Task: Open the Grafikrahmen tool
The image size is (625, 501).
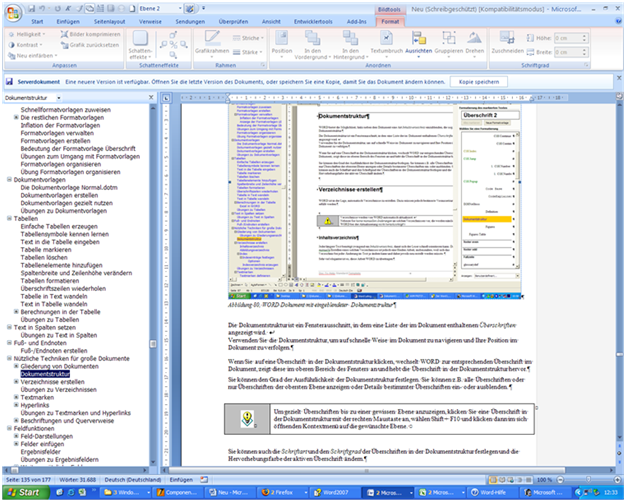Action: click(212, 45)
